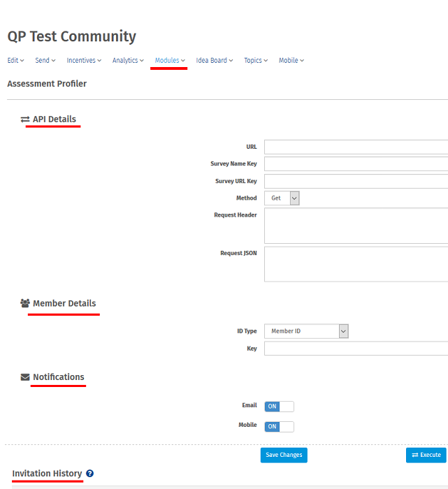Open the Incentives menu
The width and height of the screenshot is (448, 489).
click(x=84, y=61)
